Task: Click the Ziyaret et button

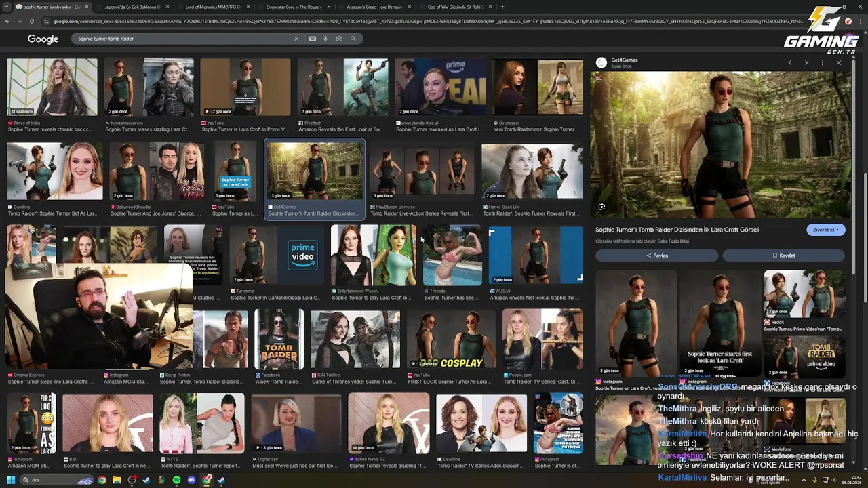Action: pos(825,230)
